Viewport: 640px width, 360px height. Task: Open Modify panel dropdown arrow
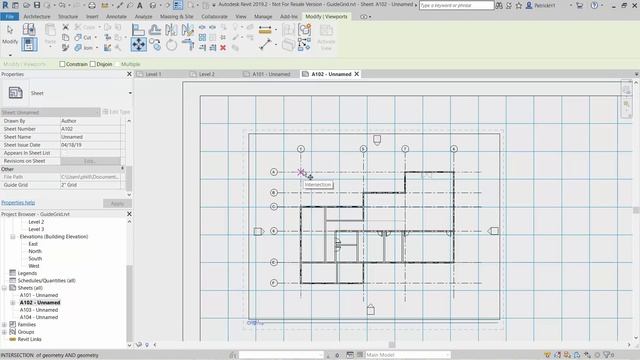click(10, 55)
